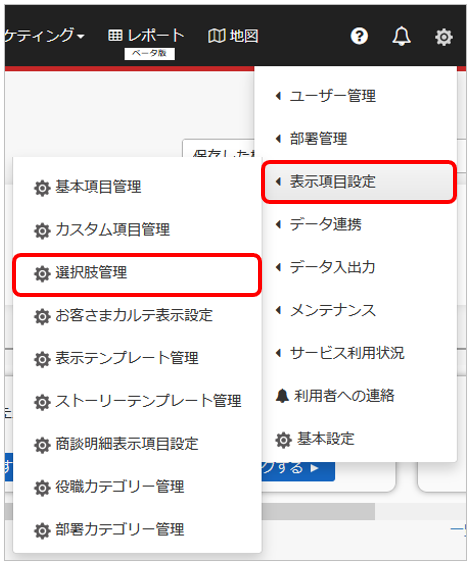The width and height of the screenshot is (472, 567).
Task: Open notifications bell in top bar
Action: (x=401, y=36)
